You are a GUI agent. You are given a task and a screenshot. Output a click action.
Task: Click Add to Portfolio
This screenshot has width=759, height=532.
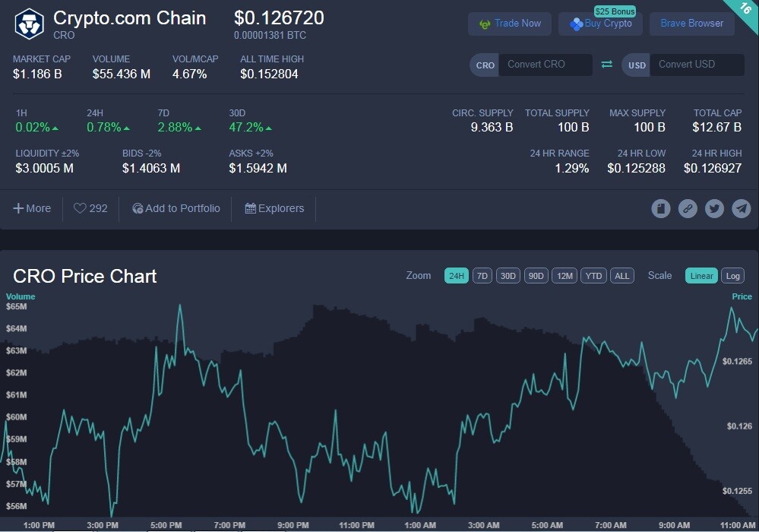click(176, 208)
